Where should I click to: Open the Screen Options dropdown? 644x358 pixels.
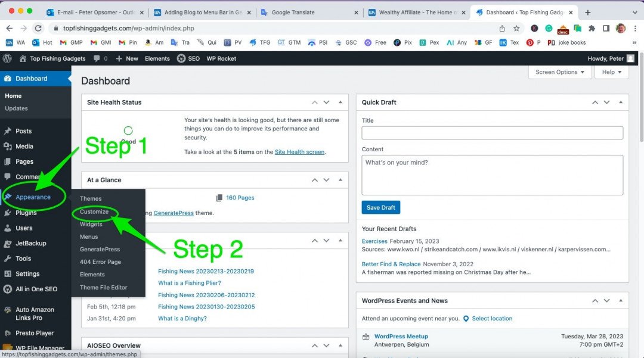tap(559, 72)
